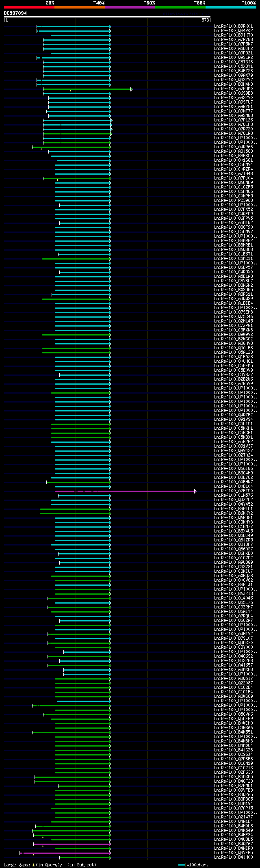Click the UniRef100_C9S781 hit label

(233, 567)
